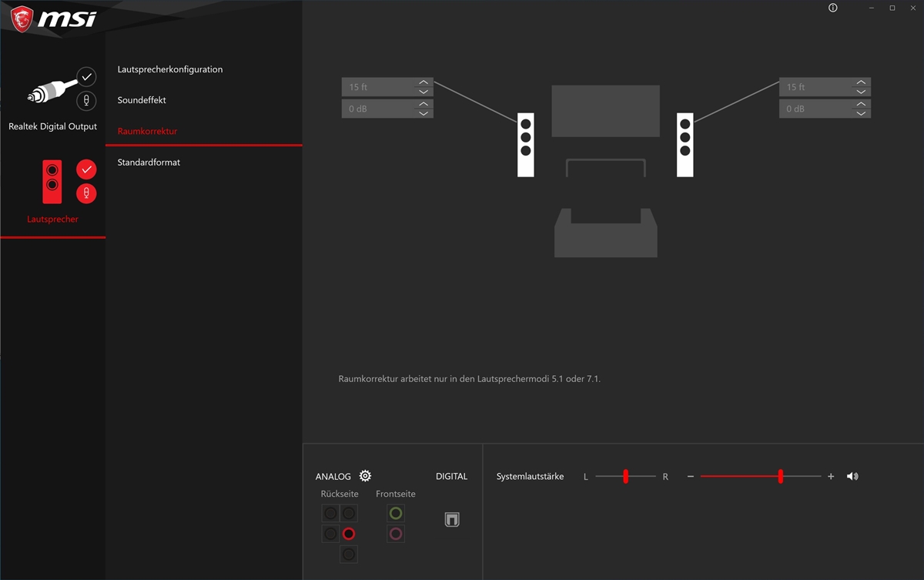
Task: Open the Standardformat page
Action: [149, 163]
